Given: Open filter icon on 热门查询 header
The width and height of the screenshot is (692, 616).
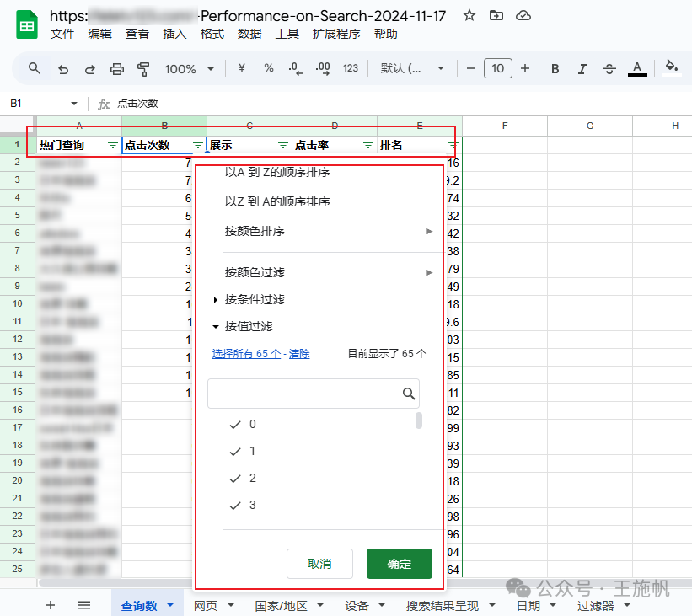Looking at the screenshot, I should pos(113,145).
